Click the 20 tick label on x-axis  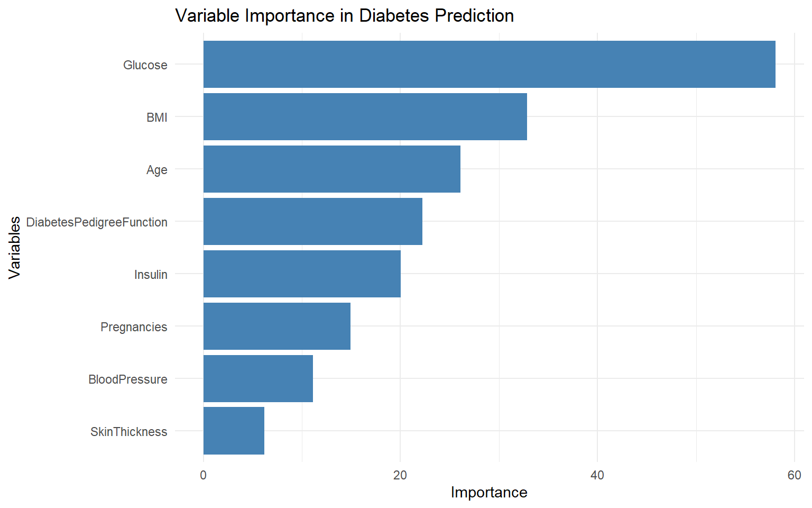coord(400,475)
